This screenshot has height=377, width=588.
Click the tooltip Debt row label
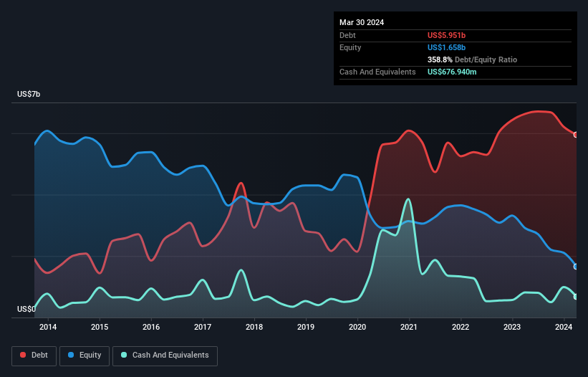pyautogui.click(x=347, y=35)
